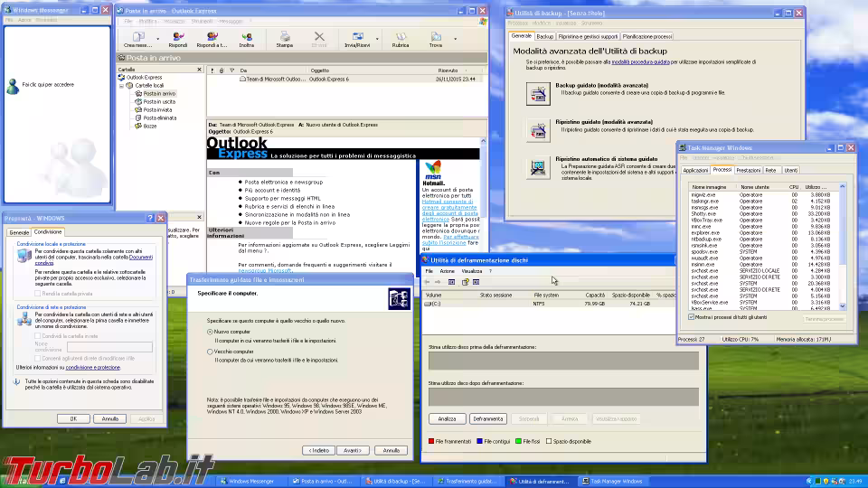This screenshot has height=488, width=868.
Task: Click the Analizza button in defragmenter
Action: pyautogui.click(x=447, y=418)
